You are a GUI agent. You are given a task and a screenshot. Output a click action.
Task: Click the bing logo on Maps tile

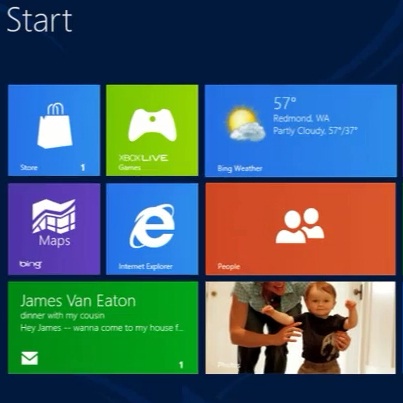point(30,265)
